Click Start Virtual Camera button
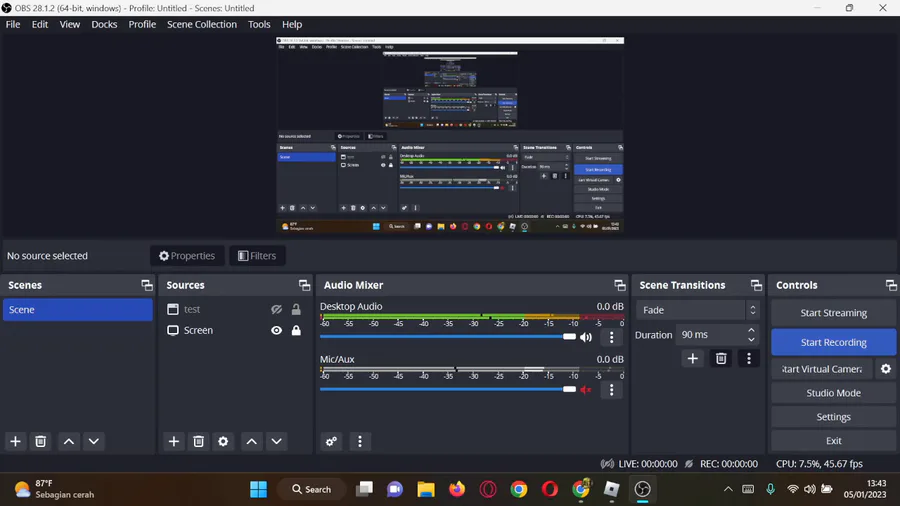 click(821, 369)
